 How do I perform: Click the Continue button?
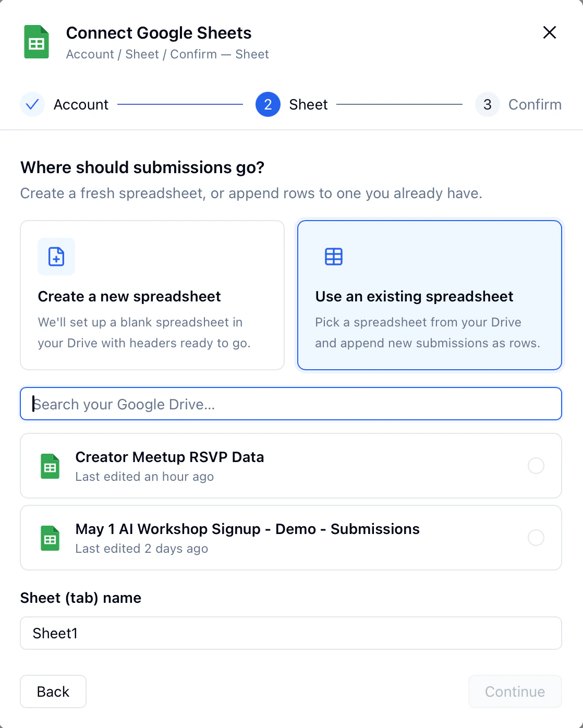(515, 691)
